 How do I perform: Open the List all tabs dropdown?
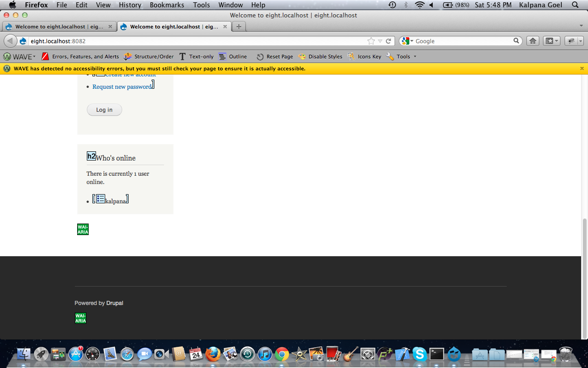point(581,26)
